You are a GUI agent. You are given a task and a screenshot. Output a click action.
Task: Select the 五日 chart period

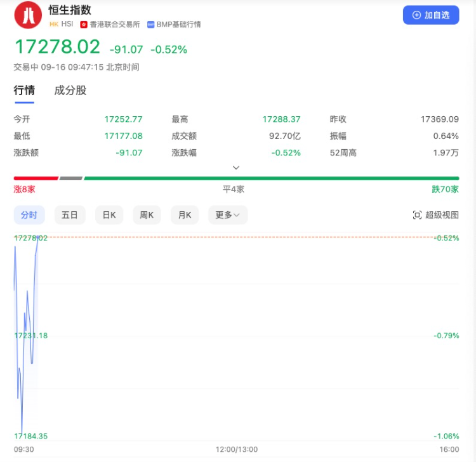70,215
